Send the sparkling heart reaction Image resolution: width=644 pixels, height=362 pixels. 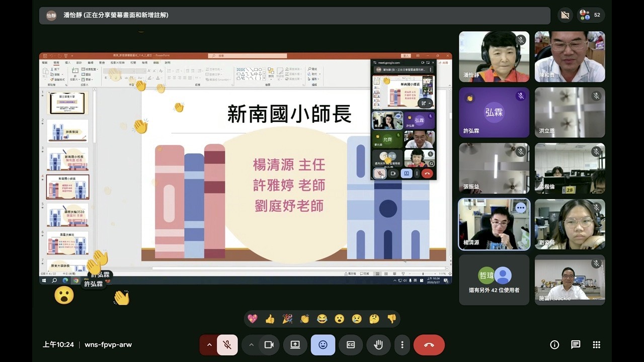tap(253, 319)
